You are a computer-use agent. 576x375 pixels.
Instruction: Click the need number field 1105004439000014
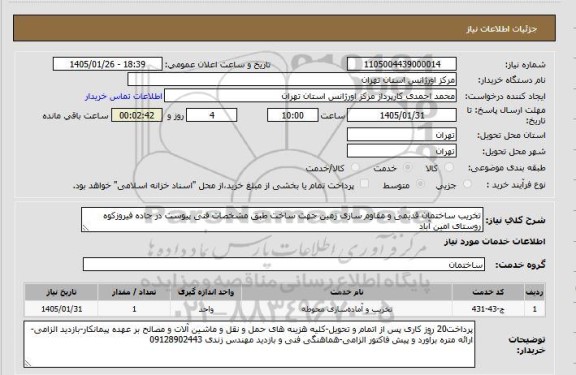(x=402, y=64)
